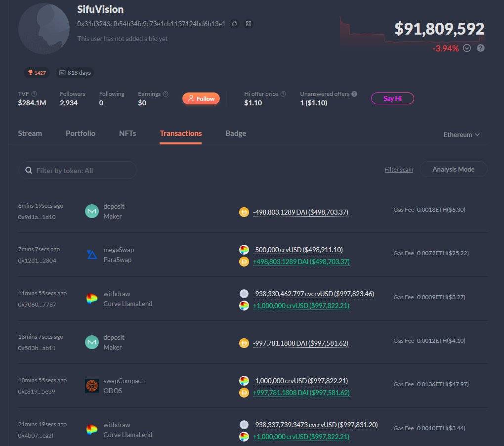504x446 pixels.
Task: Click -938,337,739.3473 cvcrvUSD amount
Action: (x=315, y=425)
